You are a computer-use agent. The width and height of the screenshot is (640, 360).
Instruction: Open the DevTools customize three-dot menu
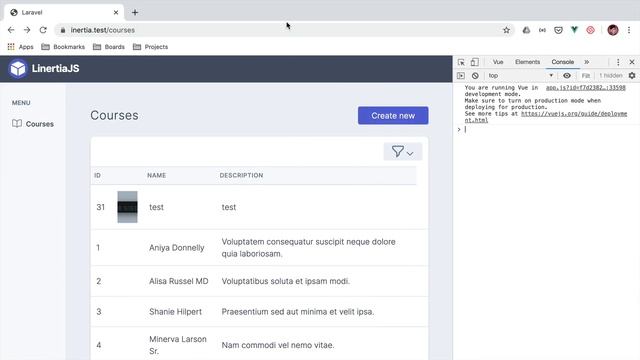(618, 62)
